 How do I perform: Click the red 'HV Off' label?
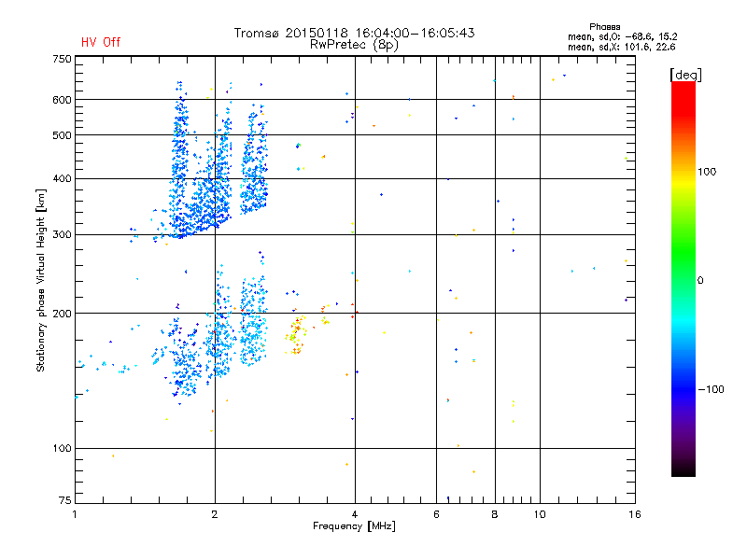tap(101, 42)
